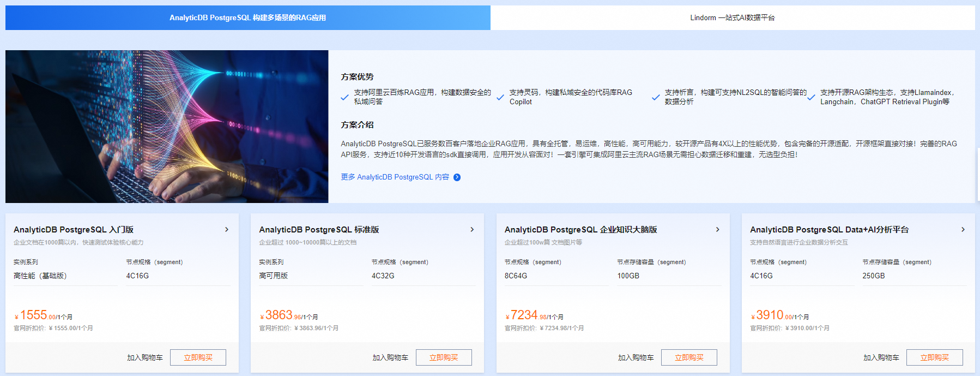Click 企业文档在1000篇以内 subtitle of 入门版
Viewport: 980px width, 376px height.
78,242
